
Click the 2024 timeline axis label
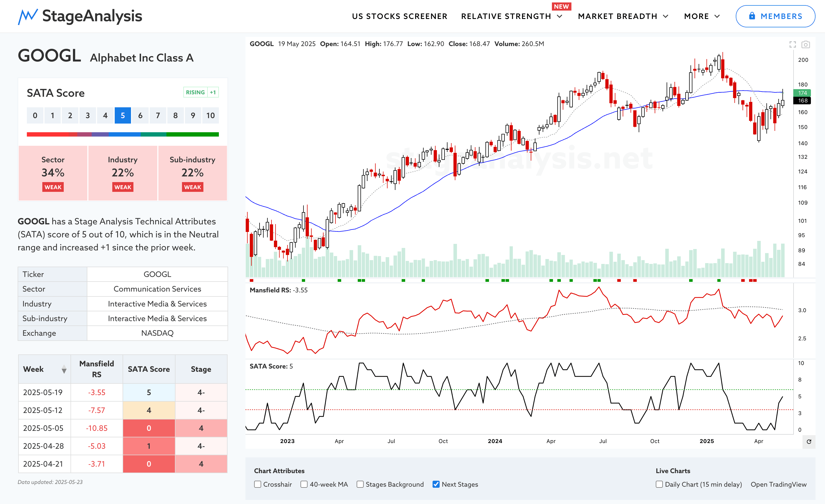pyautogui.click(x=495, y=441)
